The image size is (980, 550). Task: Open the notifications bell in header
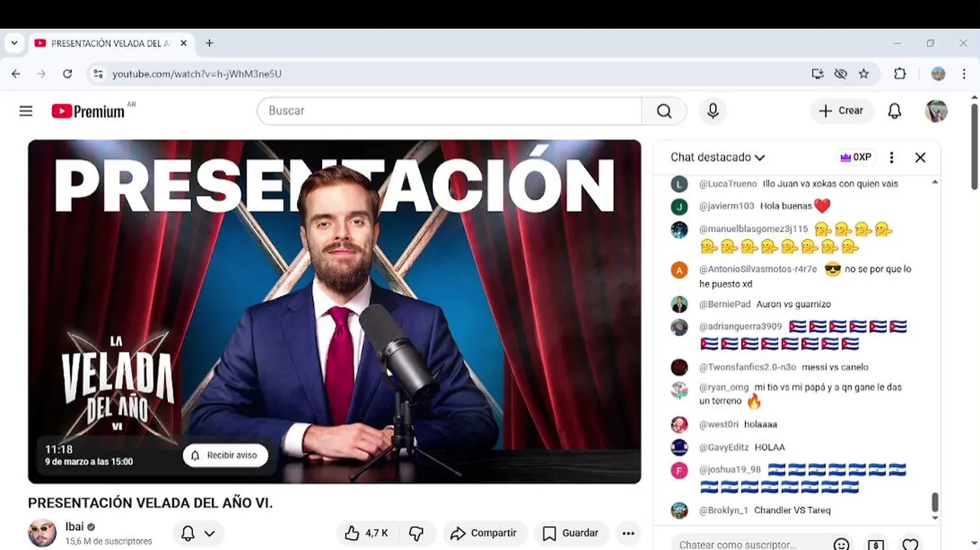tap(895, 112)
